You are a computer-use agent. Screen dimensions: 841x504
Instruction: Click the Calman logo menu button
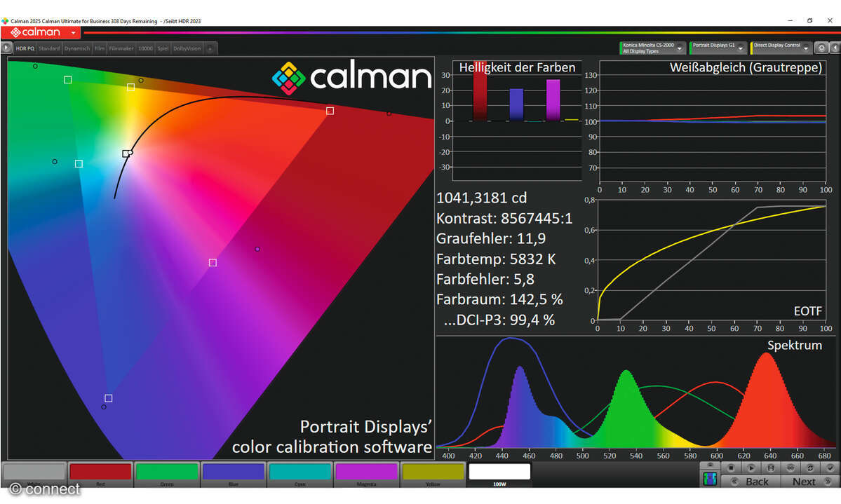coord(41,32)
